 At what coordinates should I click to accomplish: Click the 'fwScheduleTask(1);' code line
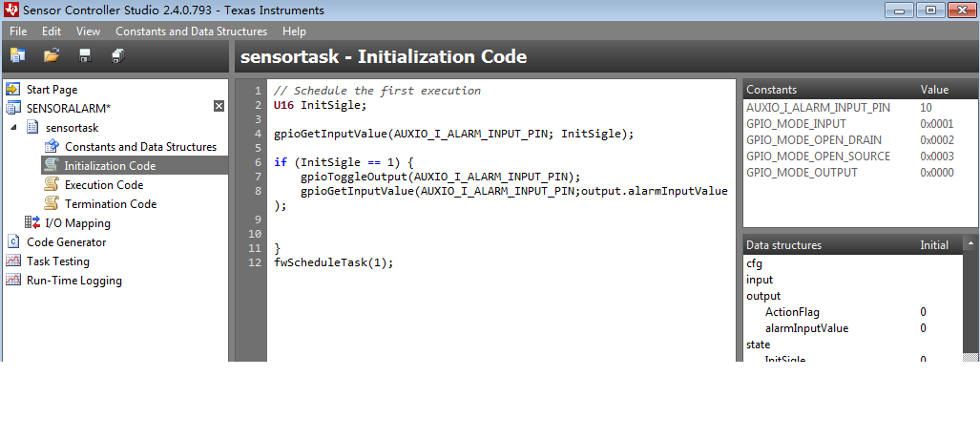[x=334, y=262]
